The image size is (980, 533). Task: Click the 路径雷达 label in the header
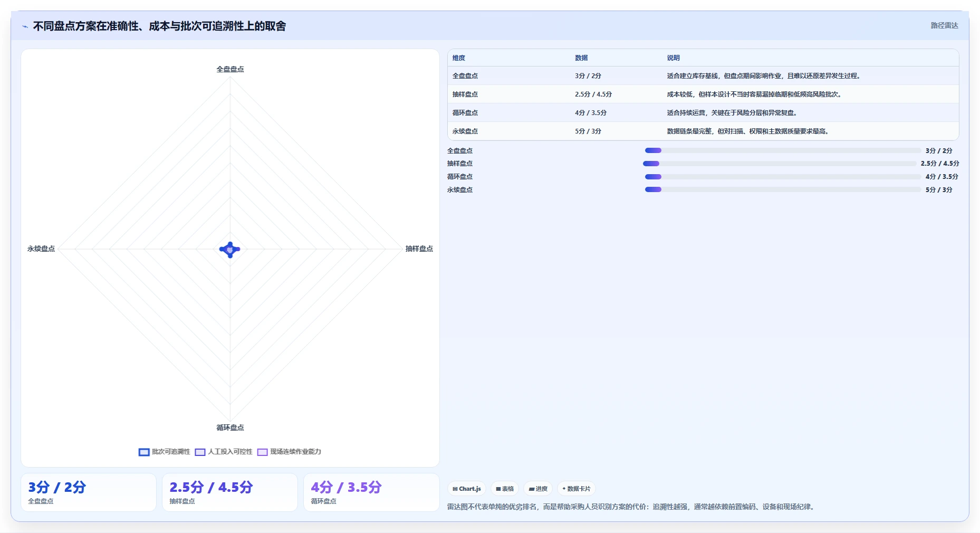(x=944, y=25)
